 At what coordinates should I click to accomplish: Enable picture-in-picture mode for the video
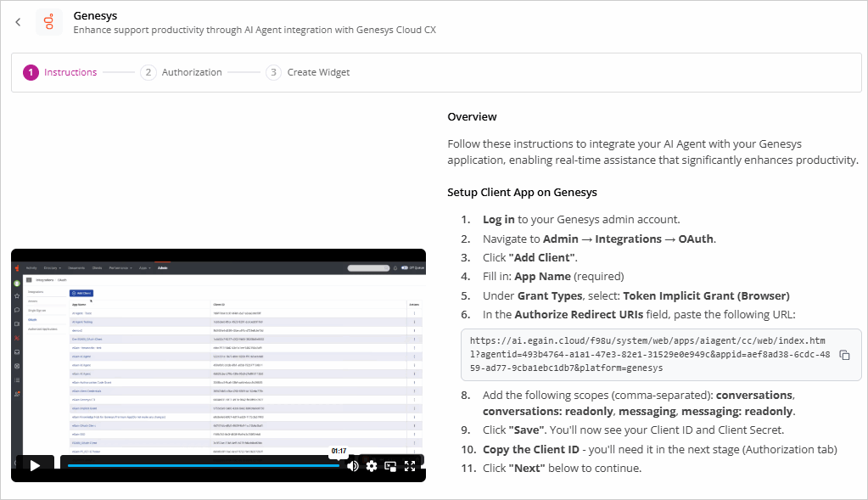coord(391,465)
